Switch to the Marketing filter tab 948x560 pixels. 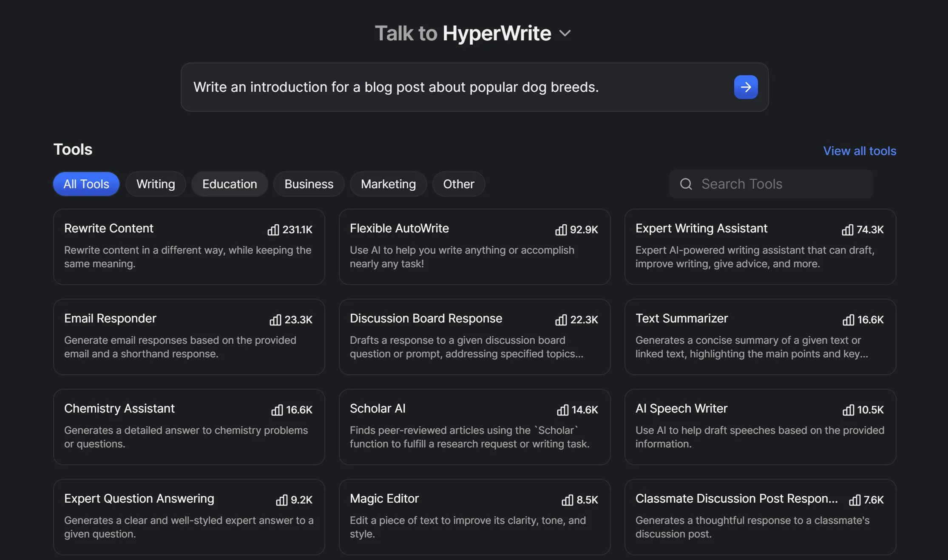388,184
